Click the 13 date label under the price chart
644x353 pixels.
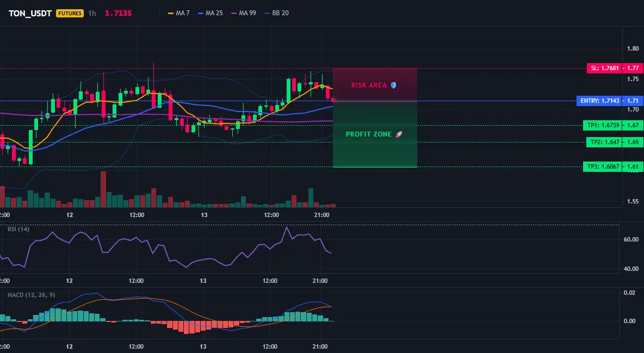pyautogui.click(x=204, y=215)
